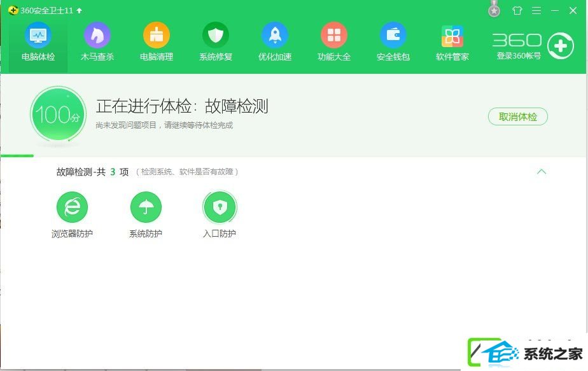Open the 安全钱包 wallet icon
The image size is (588, 371).
tap(393, 35)
